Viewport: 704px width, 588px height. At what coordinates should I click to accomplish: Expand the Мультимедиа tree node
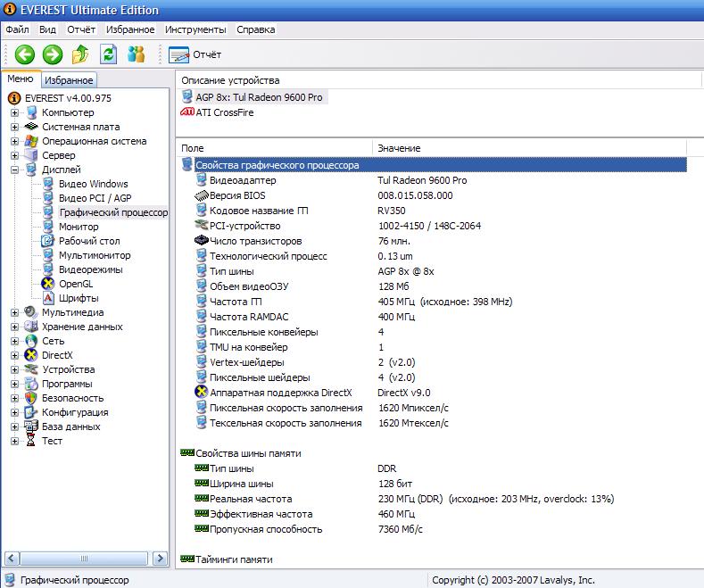14,312
